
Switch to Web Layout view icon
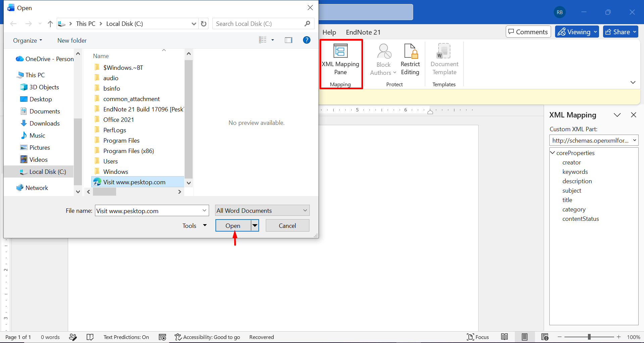pos(545,337)
